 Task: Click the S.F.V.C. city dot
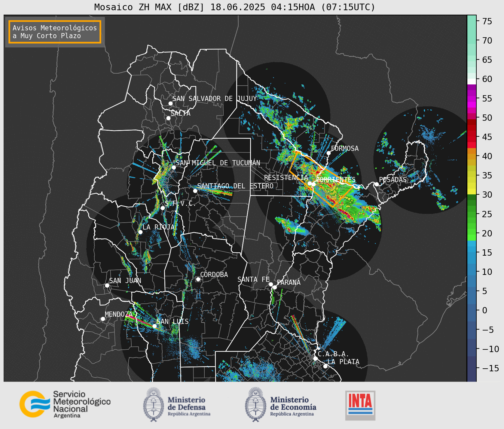pos(163,208)
